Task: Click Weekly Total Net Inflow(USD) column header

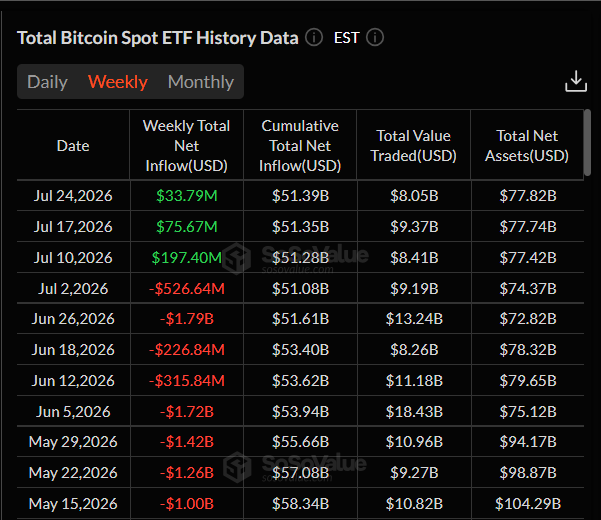Action: 187,146
